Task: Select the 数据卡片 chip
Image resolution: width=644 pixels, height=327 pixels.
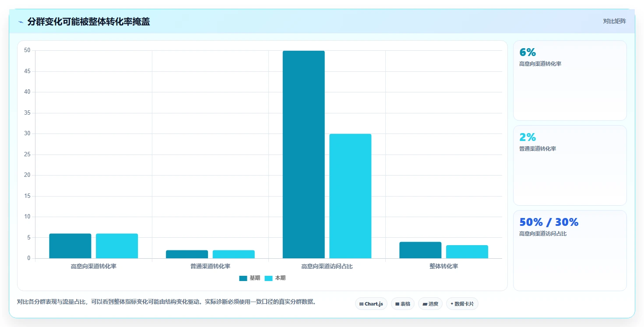Action: coord(462,304)
